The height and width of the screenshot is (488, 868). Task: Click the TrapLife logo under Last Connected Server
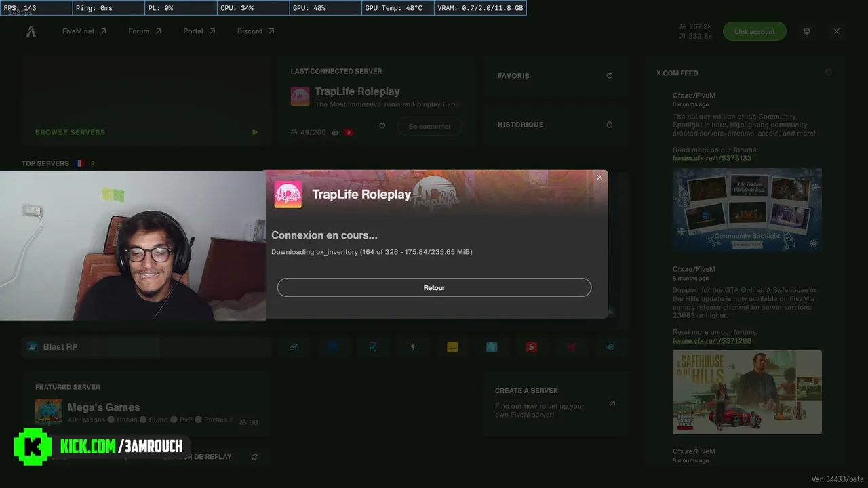300,96
